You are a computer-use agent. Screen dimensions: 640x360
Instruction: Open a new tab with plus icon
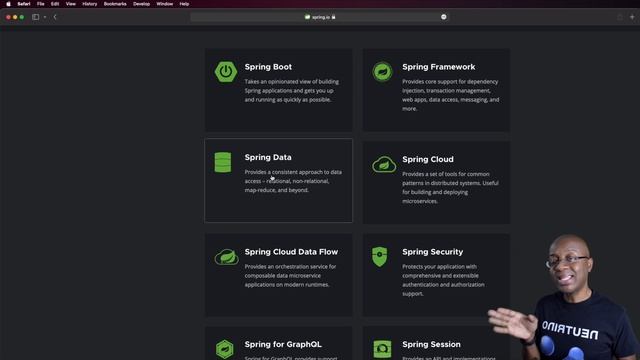pos(632,17)
